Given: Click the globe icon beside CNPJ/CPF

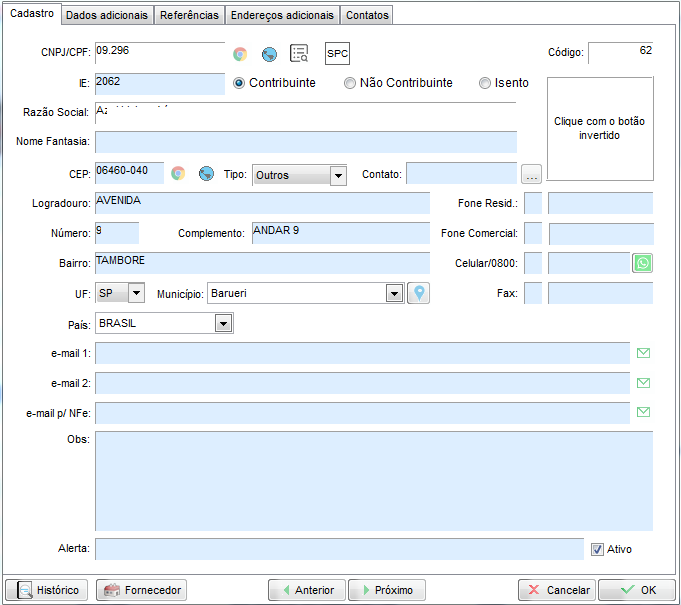Looking at the screenshot, I should click(269, 54).
